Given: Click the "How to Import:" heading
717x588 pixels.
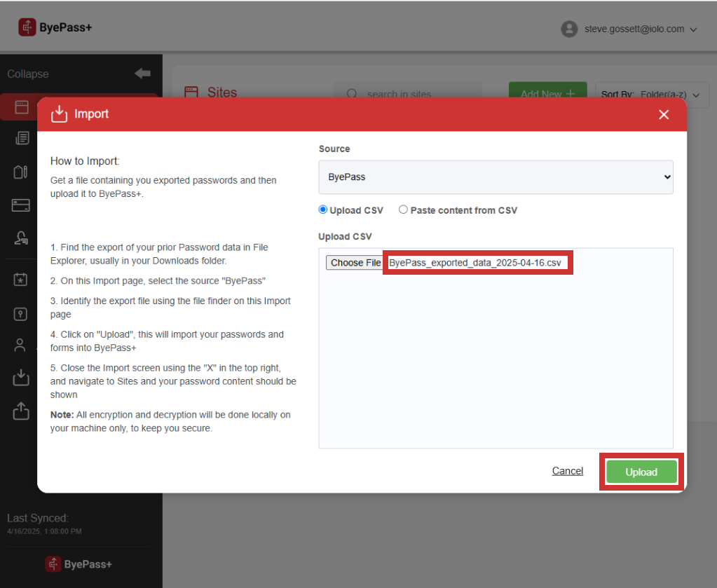Looking at the screenshot, I should coord(85,161).
